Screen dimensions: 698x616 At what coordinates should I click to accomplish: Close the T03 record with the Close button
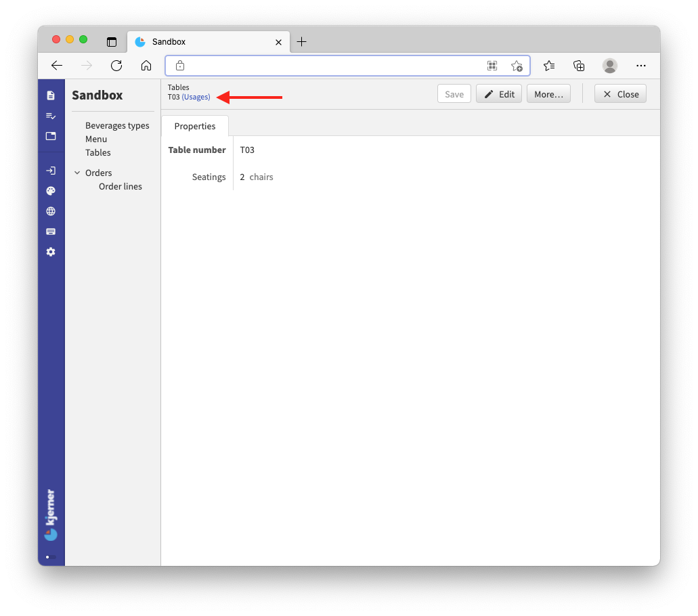621,94
